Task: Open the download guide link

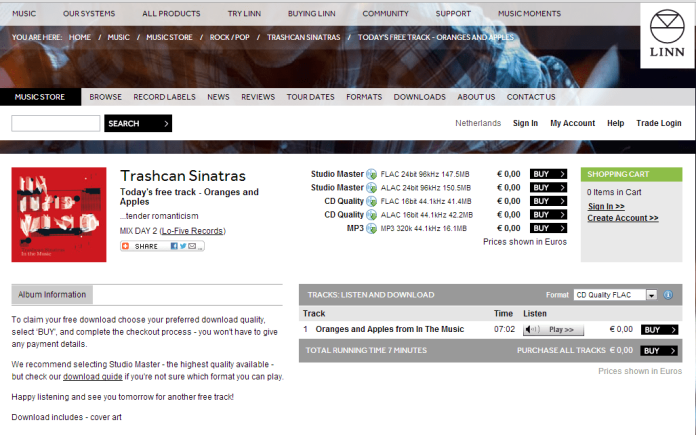Action: 92,376
